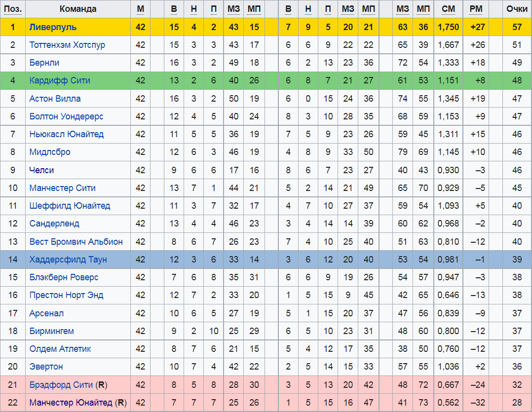
Task: Click the Очки column header
Action: pyautogui.click(x=517, y=9)
